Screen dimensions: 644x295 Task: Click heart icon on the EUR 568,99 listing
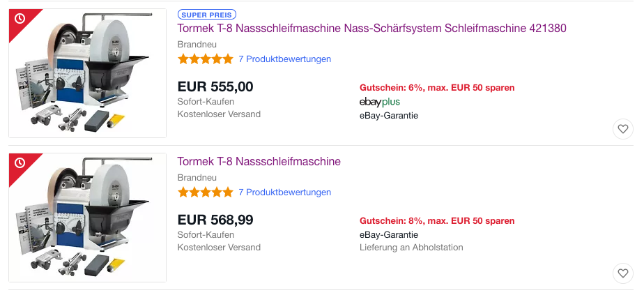(623, 273)
